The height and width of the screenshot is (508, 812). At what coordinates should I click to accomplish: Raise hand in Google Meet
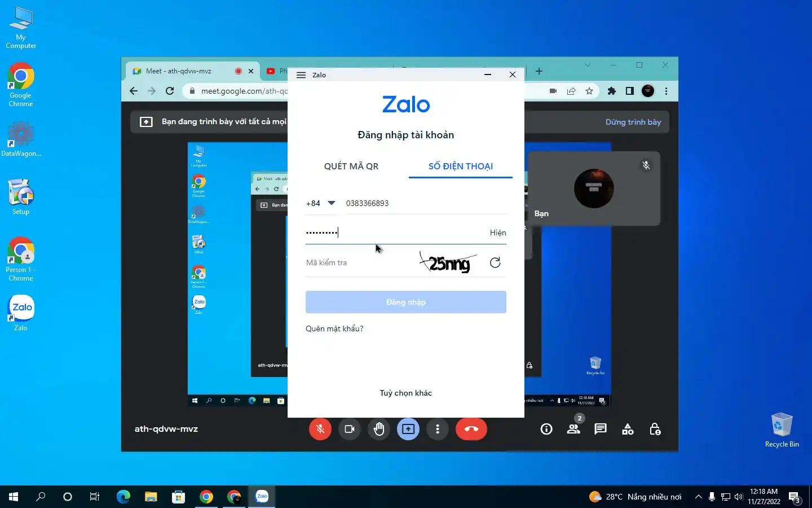pos(379,429)
